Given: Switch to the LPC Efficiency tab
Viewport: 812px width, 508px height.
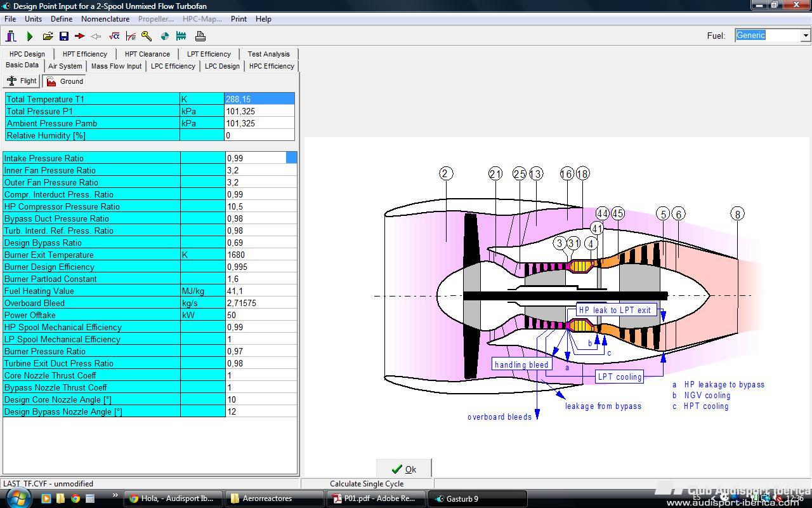Looking at the screenshot, I should 173,66.
